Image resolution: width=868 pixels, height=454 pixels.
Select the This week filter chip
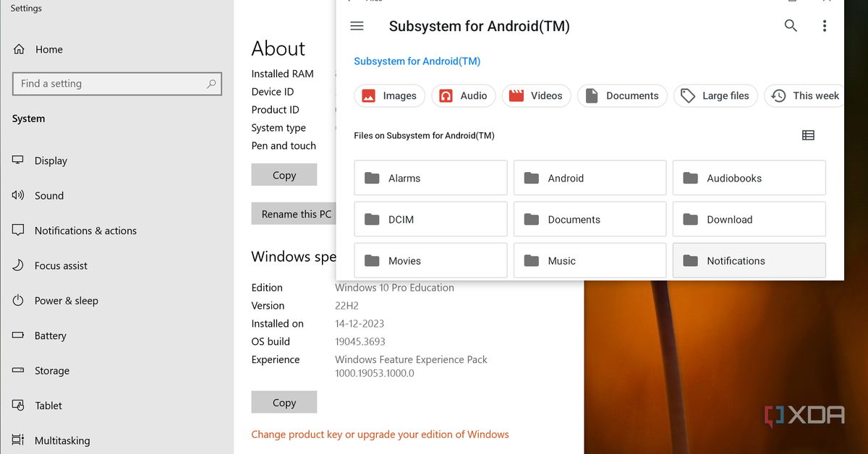pyautogui.click(x=806, y=95)
